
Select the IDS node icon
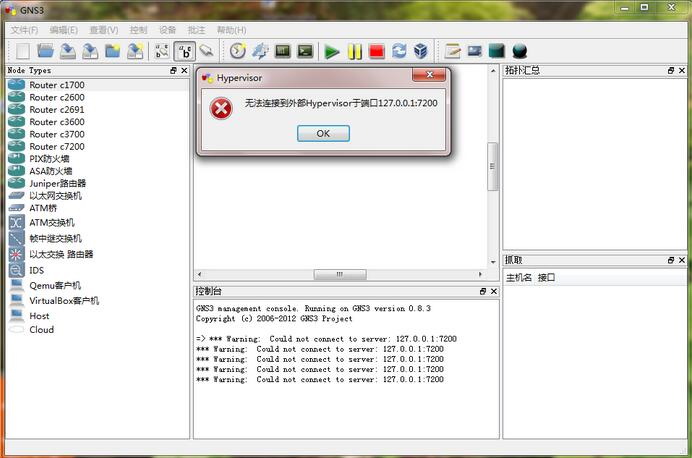[x=16, y=270]
